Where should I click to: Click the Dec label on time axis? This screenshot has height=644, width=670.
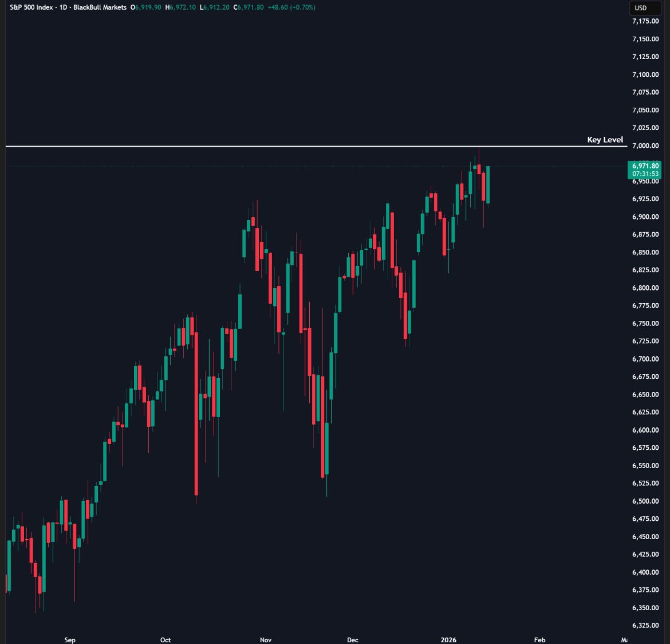353,640
